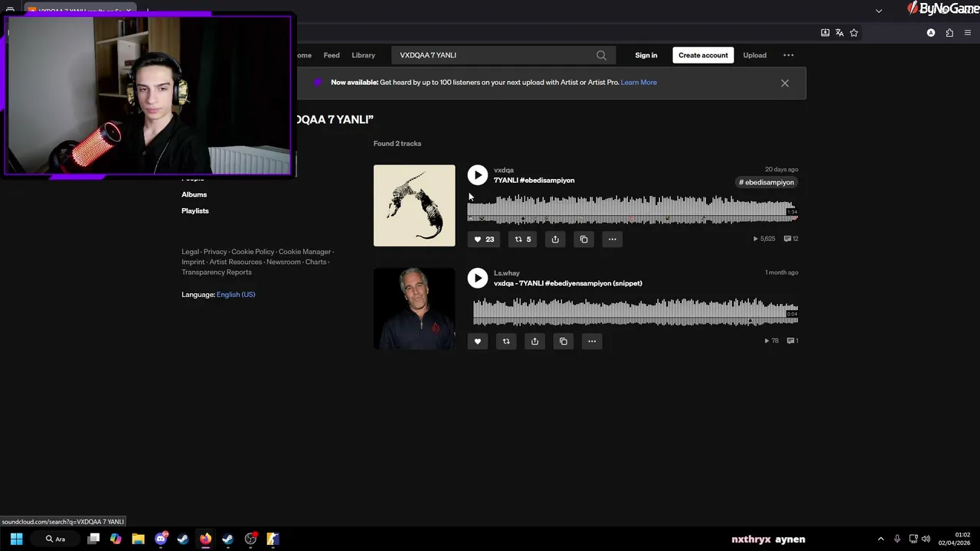Repost the l.s.whay snippet track
Viewport: 980px width, 551px height.
[x=506, y=341]
